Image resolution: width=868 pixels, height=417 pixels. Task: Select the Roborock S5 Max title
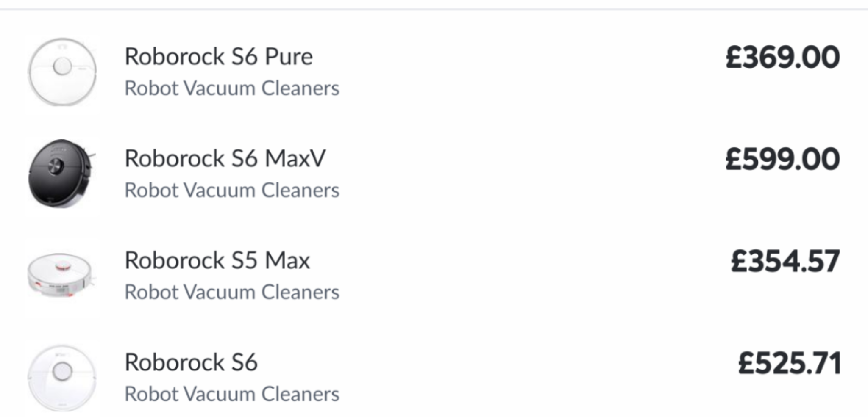click(217, 260)
